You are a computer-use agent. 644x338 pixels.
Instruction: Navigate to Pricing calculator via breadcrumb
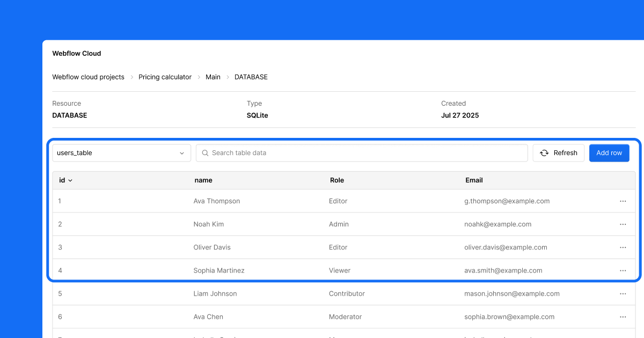coord(165,77)
